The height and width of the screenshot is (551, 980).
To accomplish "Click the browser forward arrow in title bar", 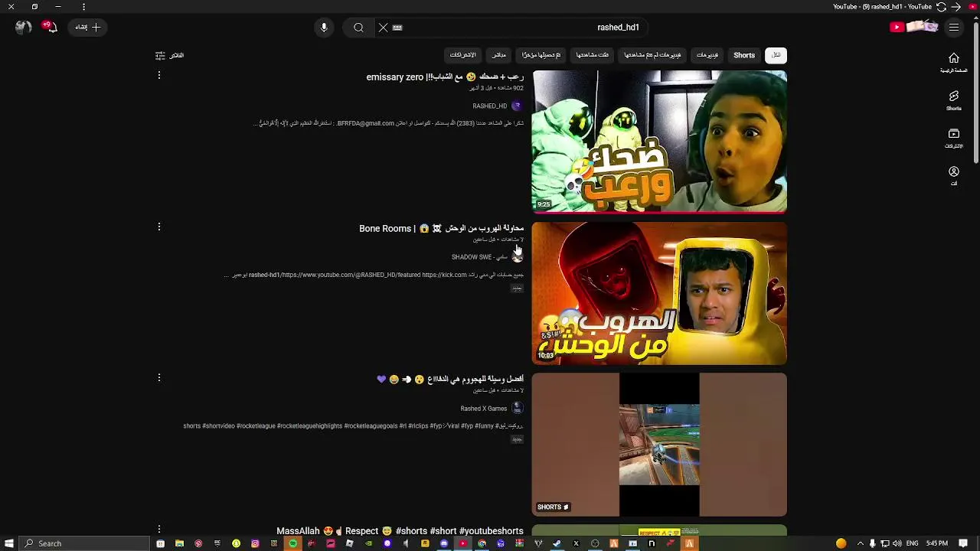I will 955,7.
